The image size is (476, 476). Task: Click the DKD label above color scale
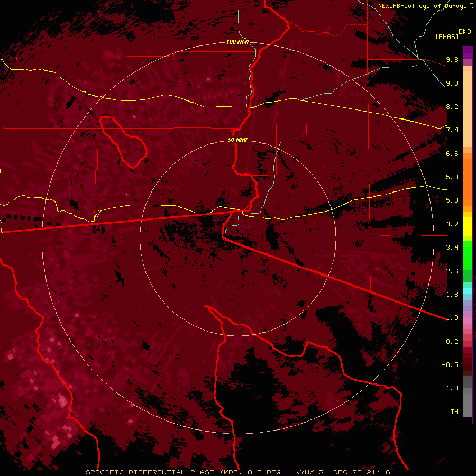464,31
